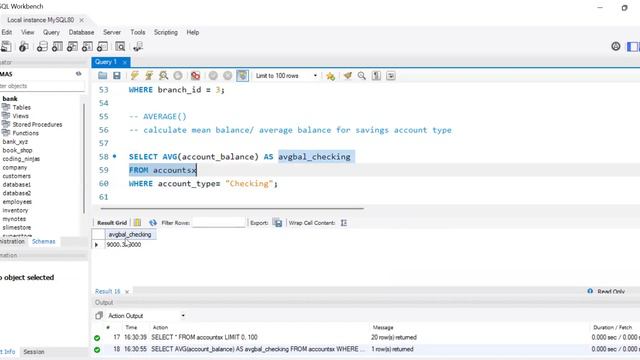Click the create new function icon

(102, 47)
